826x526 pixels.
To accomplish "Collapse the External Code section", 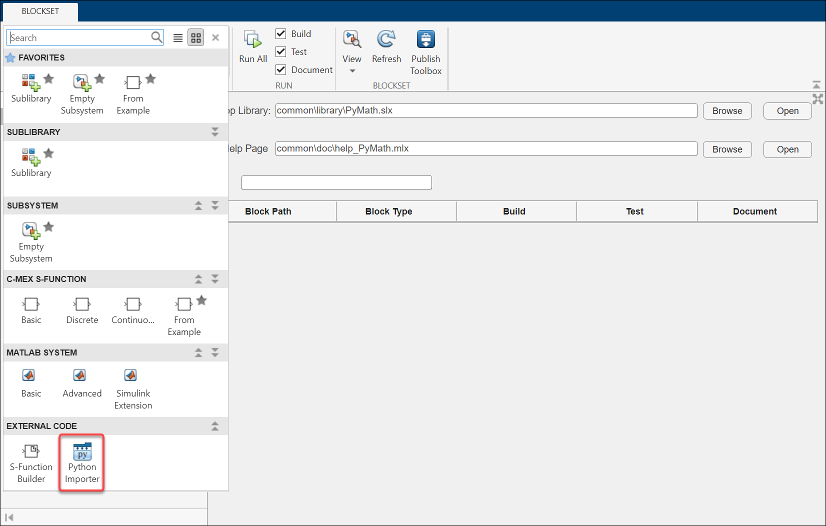I will pos(214,426).
